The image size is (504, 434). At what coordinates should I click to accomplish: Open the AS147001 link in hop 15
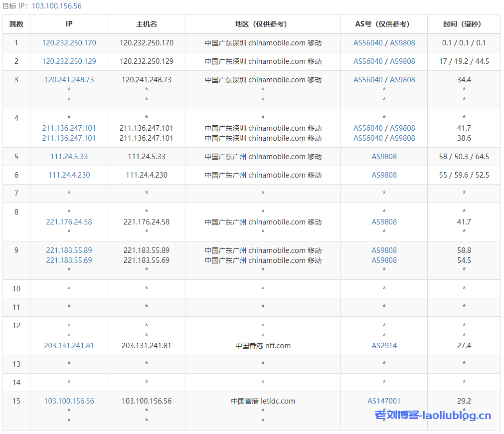(x=384, y=401)
